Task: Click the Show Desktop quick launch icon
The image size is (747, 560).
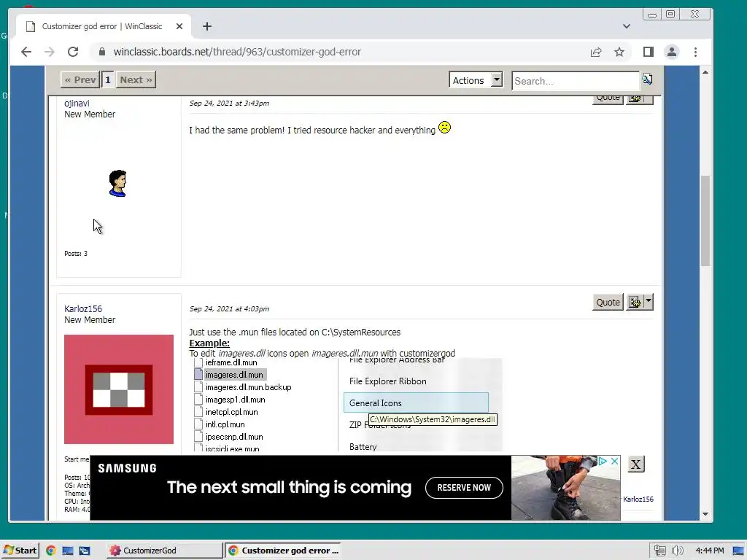Action: (68, 551)
